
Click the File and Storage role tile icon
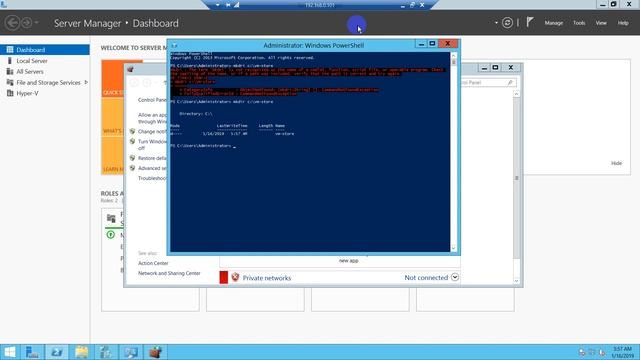111,218
